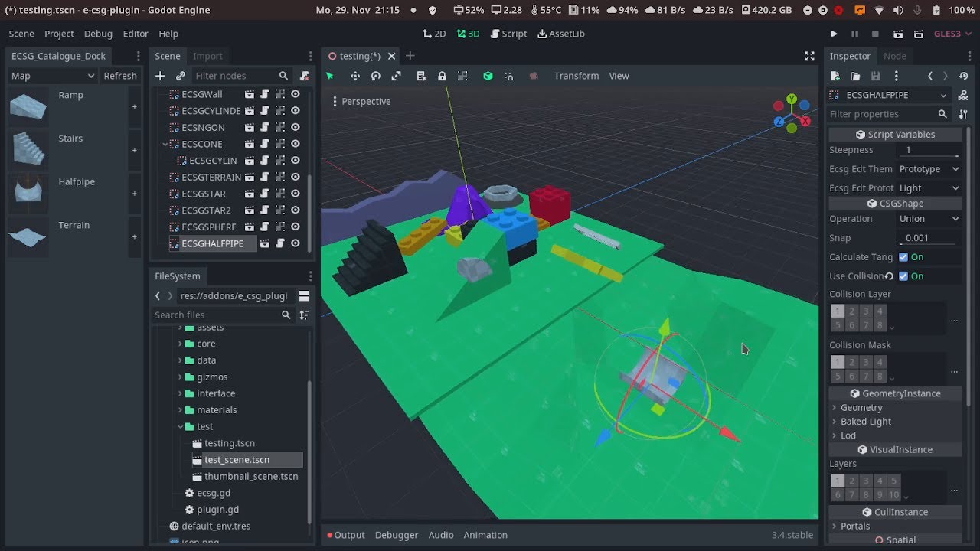Image resolution: width=980 pixels, height=551 pixels.
Task: Go to previous edited object in Inspector
Action: (x=930, y=76)
